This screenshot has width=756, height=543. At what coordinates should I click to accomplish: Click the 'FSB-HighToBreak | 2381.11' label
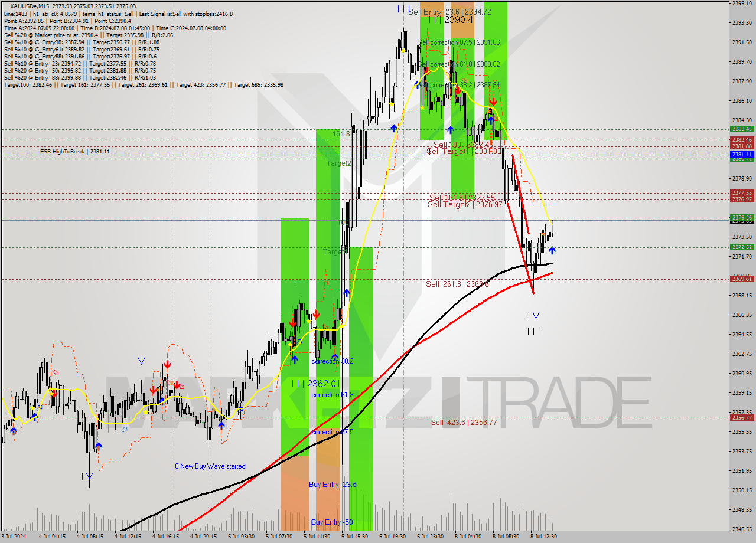[75, 152]
